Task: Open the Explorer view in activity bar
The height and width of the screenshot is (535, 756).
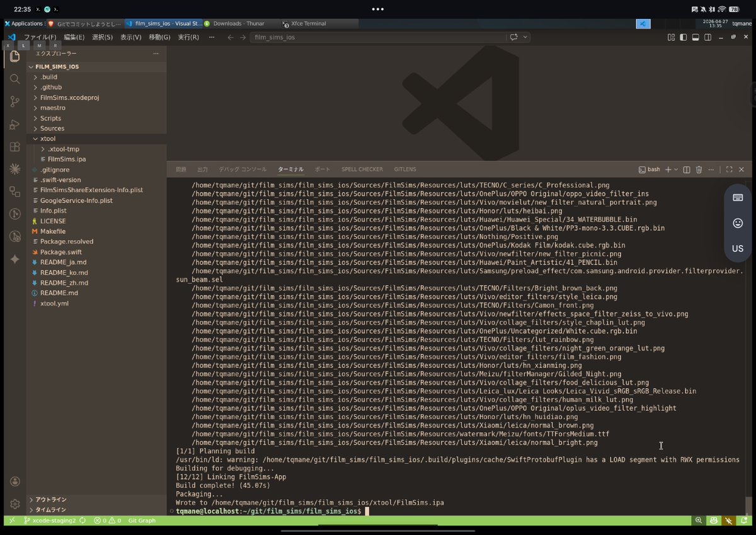Action: click(x=14, y=57)
